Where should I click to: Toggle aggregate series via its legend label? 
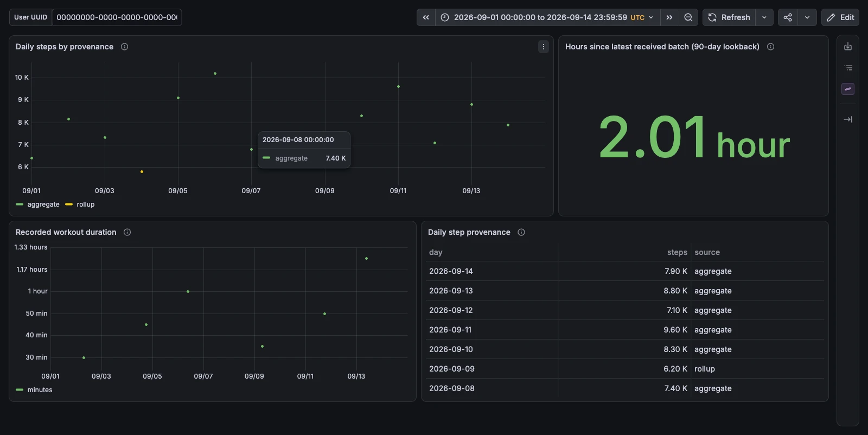43,204
